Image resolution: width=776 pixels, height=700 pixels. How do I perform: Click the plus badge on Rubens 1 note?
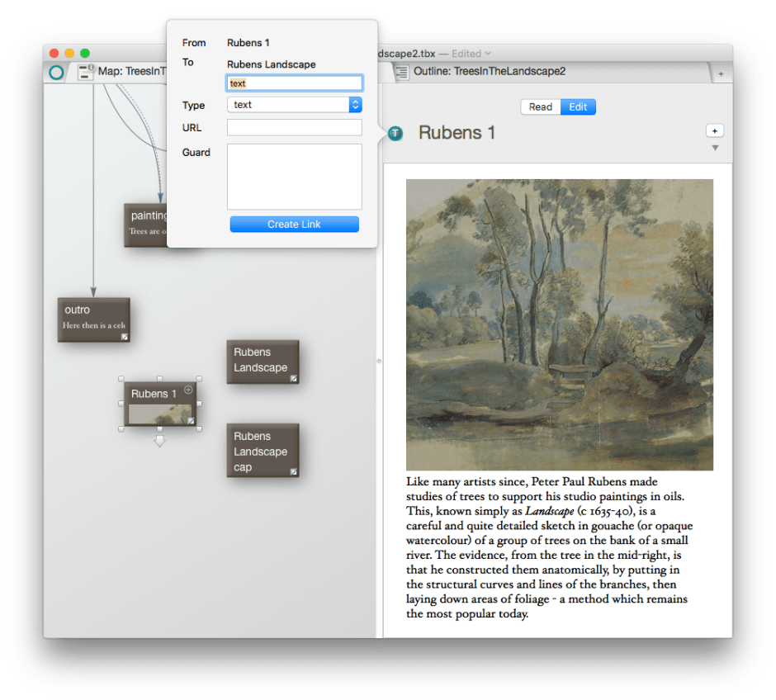tap(188, 390)
